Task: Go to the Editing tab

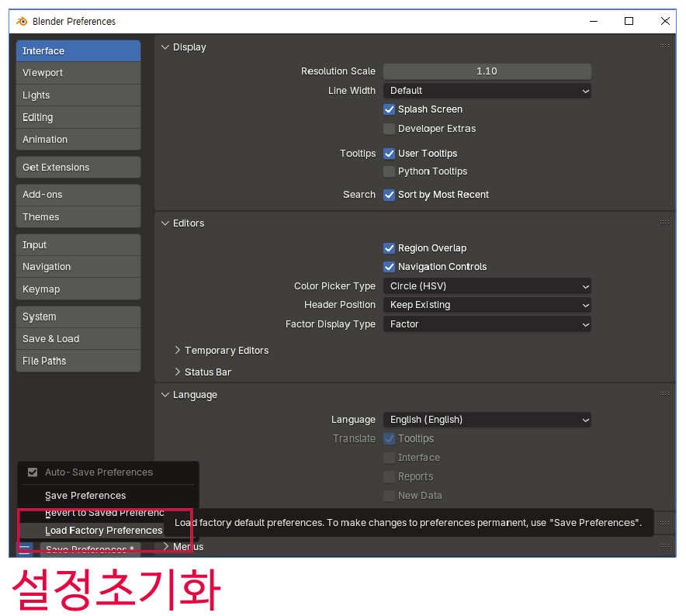Action: click(x=78, y=117)
